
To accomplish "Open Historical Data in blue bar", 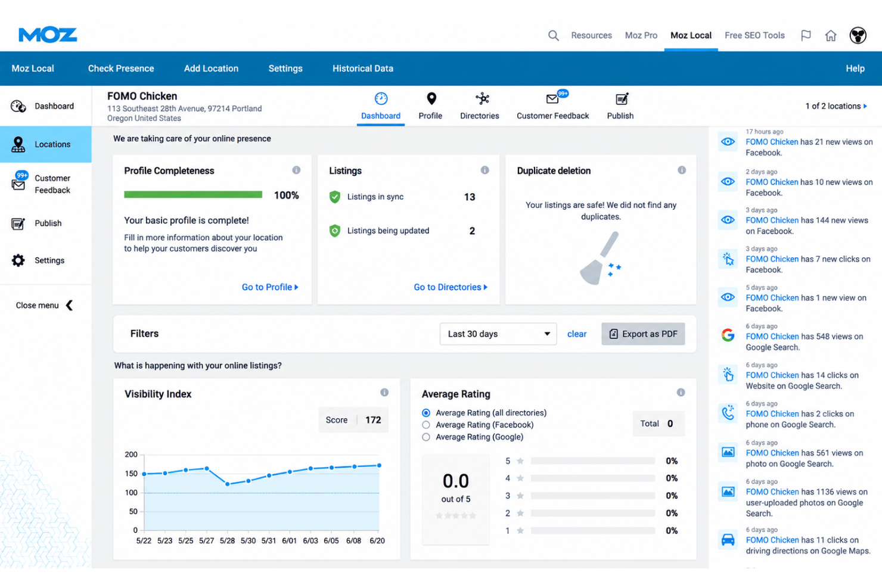I will [363, 69].
